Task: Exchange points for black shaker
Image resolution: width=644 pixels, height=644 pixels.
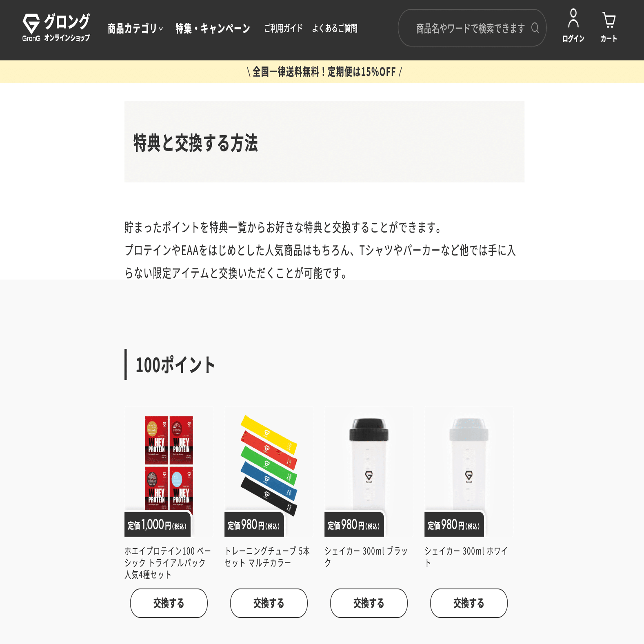Action: click(x=369, y=603)
